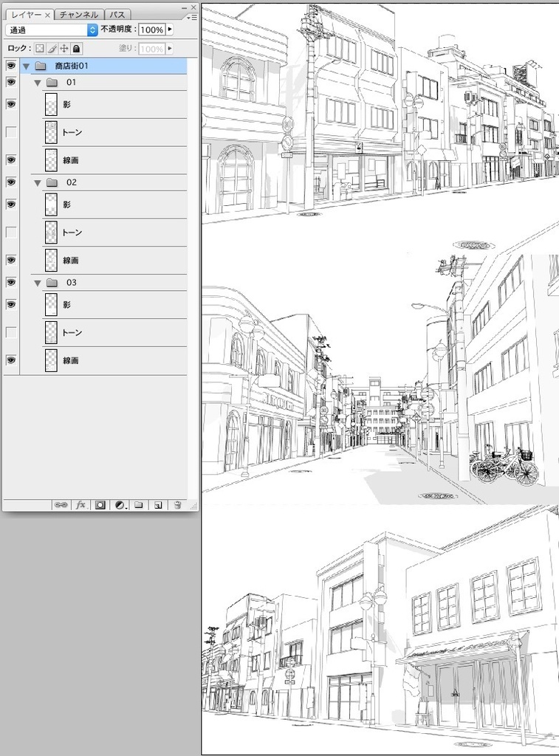Show the トーン layer in group 02

coord(11,233)
